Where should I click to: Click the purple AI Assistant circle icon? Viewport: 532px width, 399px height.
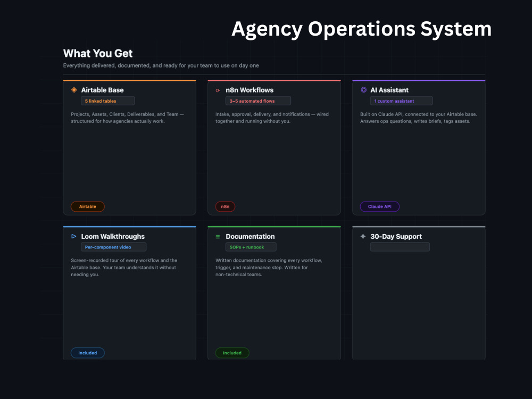(363, 90)
